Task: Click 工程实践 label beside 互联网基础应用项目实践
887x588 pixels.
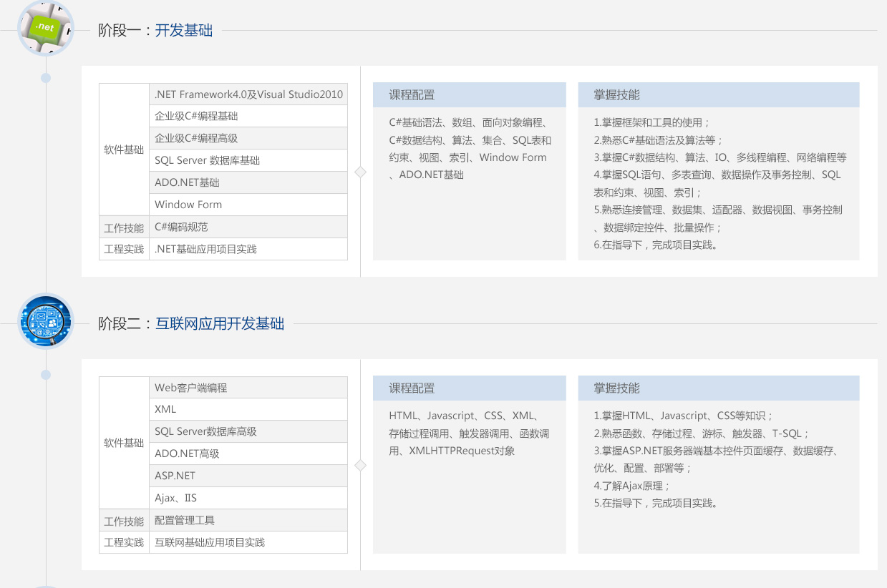Action: 124,543
